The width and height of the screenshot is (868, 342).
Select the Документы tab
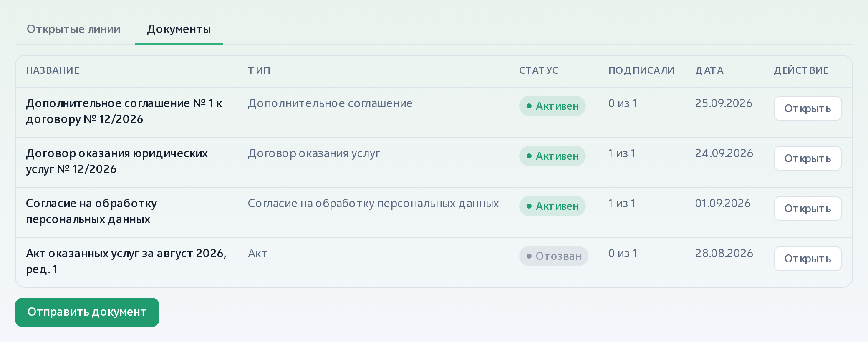tap(179, 29)
